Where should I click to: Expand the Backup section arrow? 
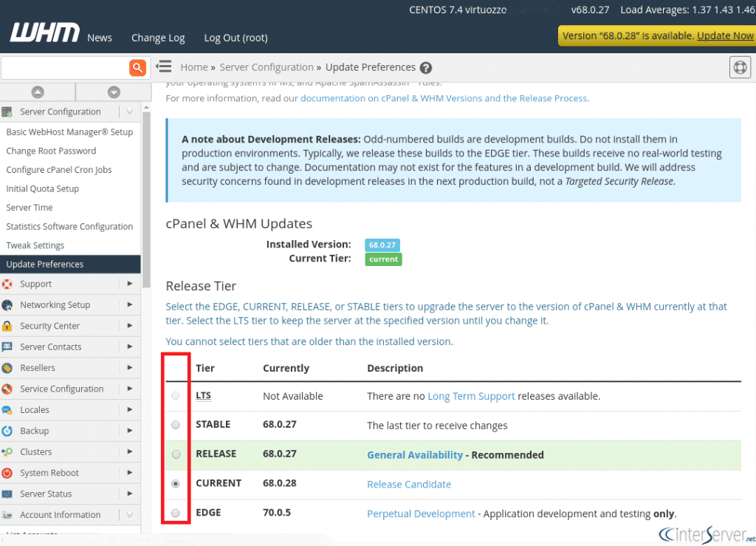pos(130,430)
